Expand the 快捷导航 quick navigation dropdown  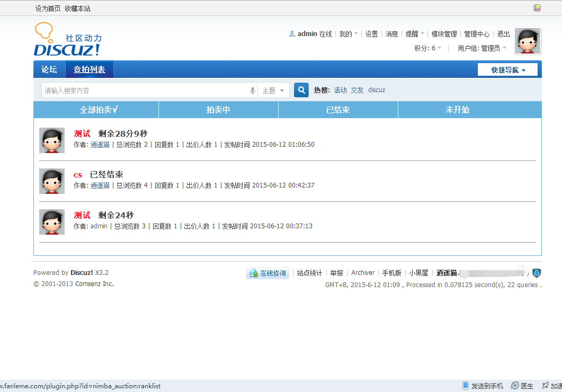click(x=507, y=70)
